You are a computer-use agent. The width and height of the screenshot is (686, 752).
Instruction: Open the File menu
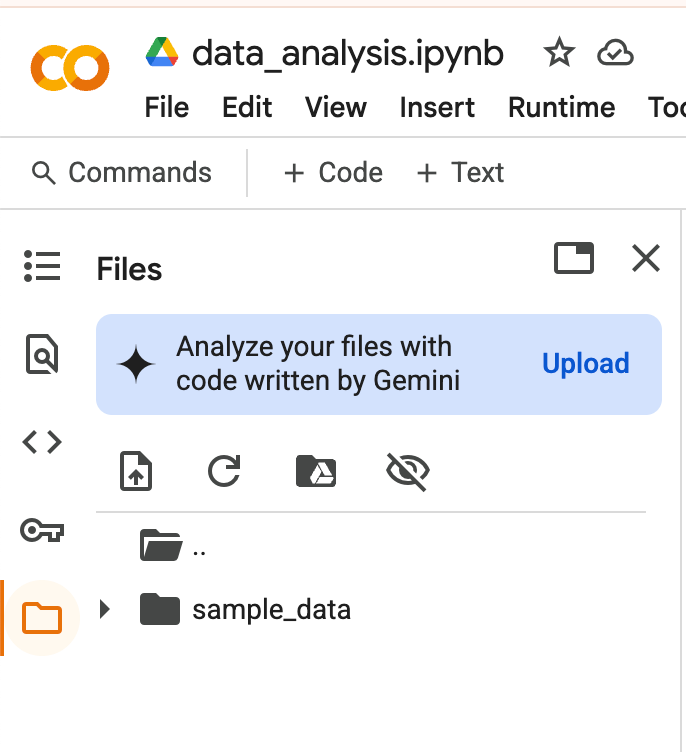coord(166,107)
